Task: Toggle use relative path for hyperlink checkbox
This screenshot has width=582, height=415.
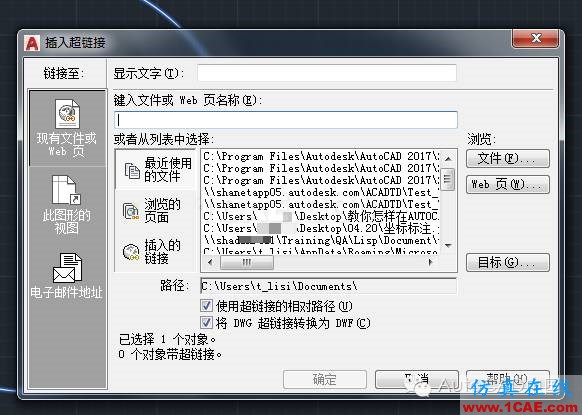Action: (206, 306)
